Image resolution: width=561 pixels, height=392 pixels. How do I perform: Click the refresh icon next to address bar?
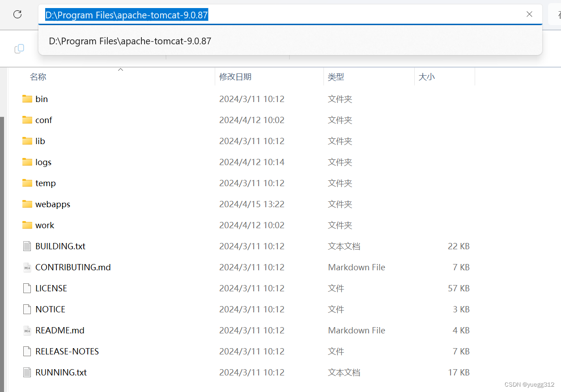17,14
